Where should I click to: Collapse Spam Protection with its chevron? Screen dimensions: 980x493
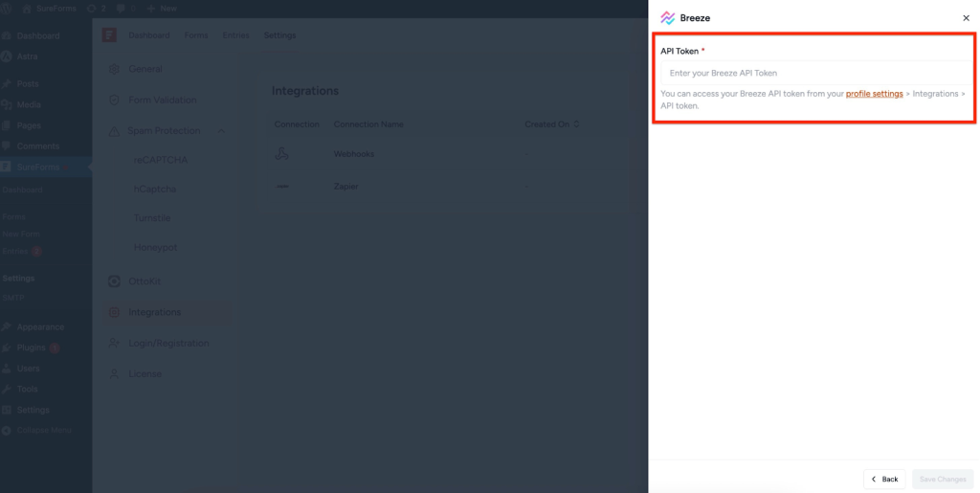221,130
